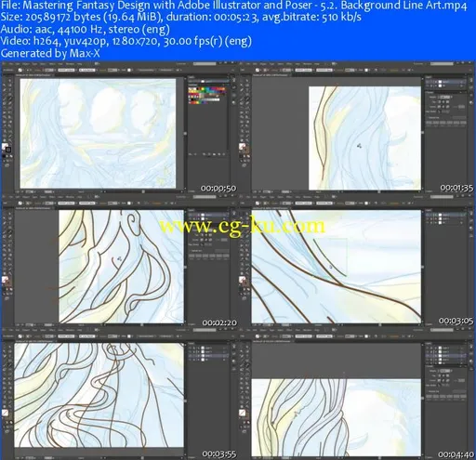The width and height of the screenshot is (476, 460).
Task: Select Direct Selection tool in 00:00:50 frame
Action: [x=10, y=81]
